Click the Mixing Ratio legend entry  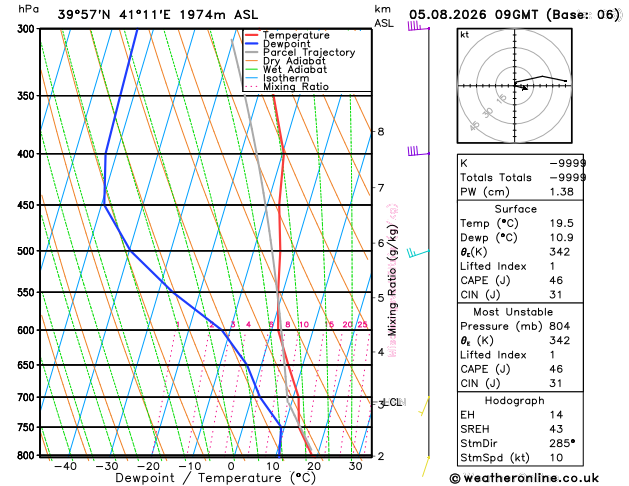(296, 87)
